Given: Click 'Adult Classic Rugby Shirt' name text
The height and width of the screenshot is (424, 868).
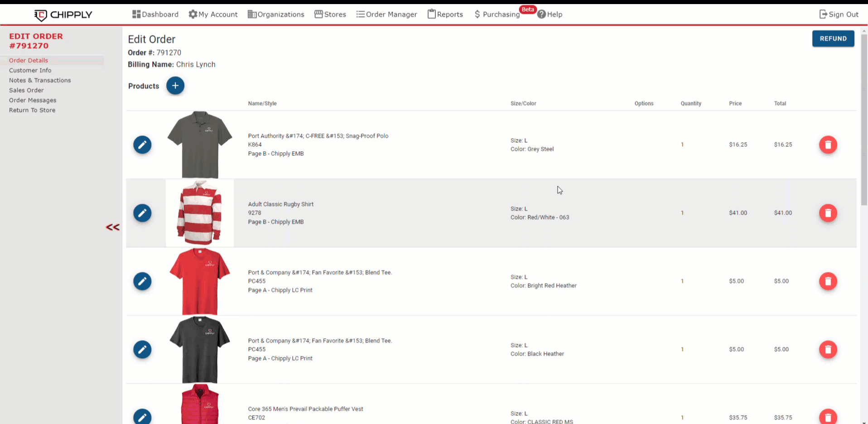Looking at the screenshot, I should pyautogui.click(x=281, y=204).
